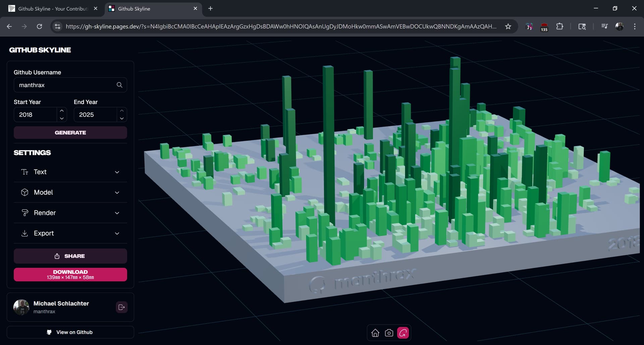Image resolution: width=644 pixels, height=345 pixels.
Task: Click the logout icon beside Michael Schlachter
Action: 121,307
